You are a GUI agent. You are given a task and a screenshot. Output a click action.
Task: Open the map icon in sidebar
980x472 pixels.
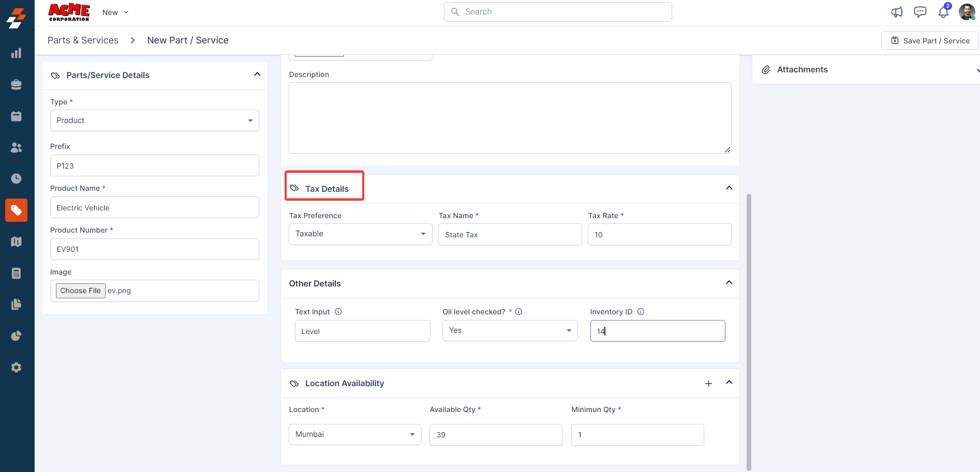tap(17, 242)
